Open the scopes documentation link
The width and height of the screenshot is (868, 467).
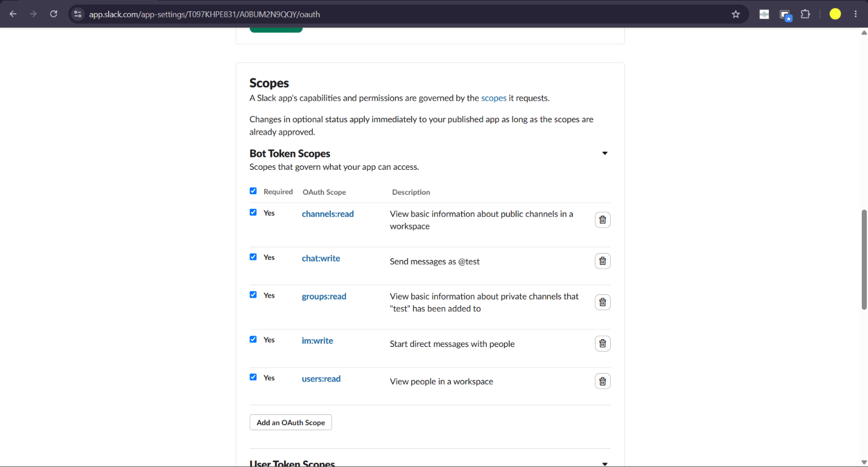pos(494,98)
